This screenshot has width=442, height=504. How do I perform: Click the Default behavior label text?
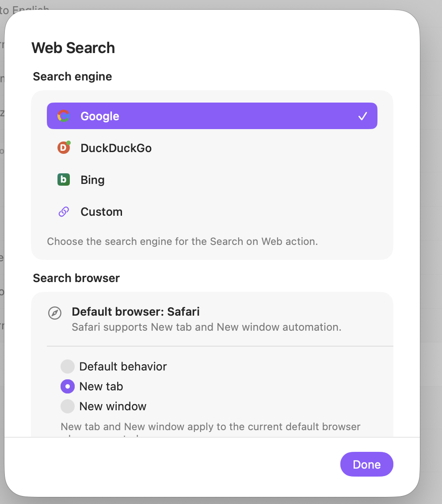pyautogui.click(x=123, y=367)
